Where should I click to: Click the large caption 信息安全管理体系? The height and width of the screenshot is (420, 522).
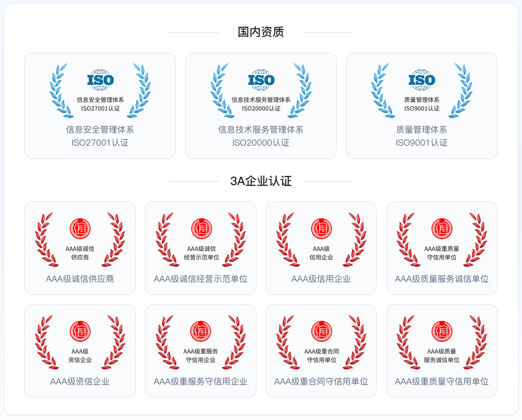pos(100,130)
